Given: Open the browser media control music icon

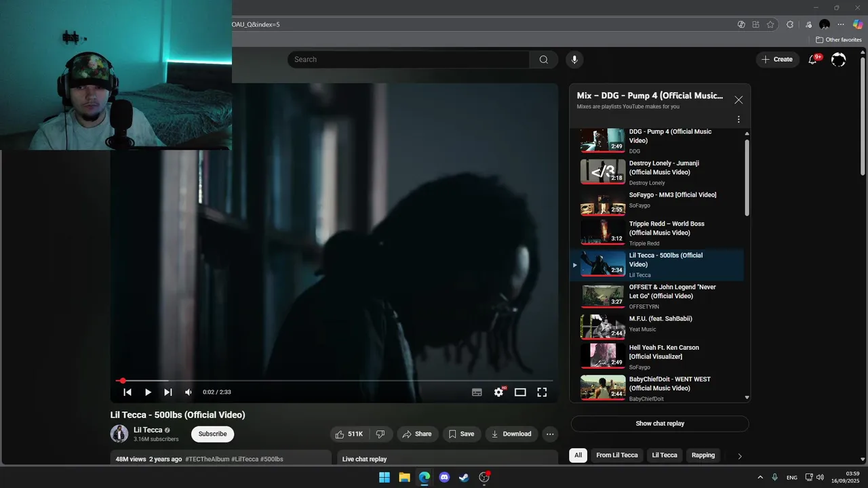Looking at the screenshot, I should [808, 24].
